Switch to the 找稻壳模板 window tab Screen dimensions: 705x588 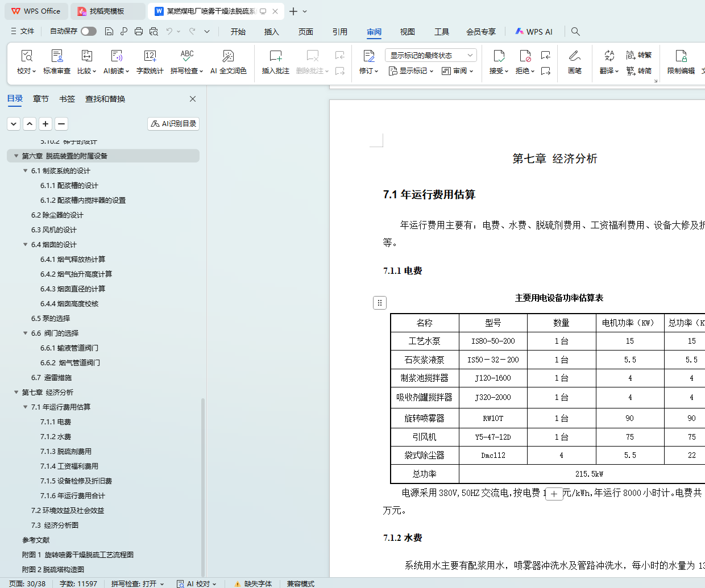tap(107, 11)
